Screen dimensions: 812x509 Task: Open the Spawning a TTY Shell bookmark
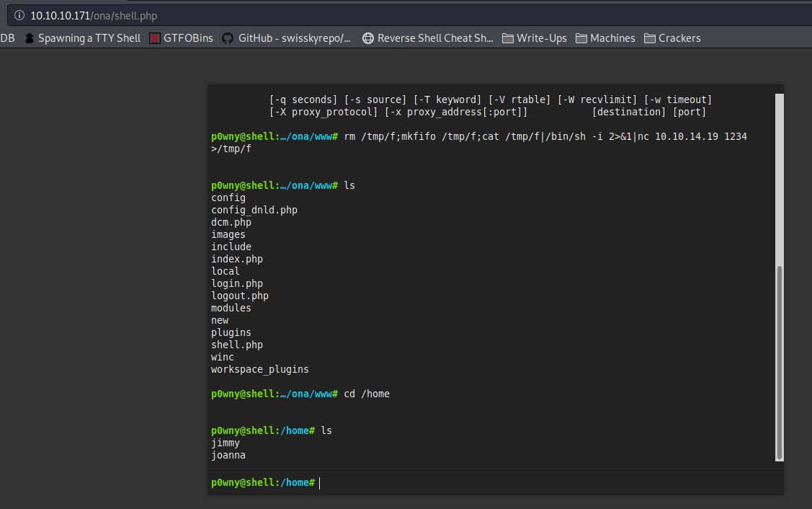click(x=83, y=38)
